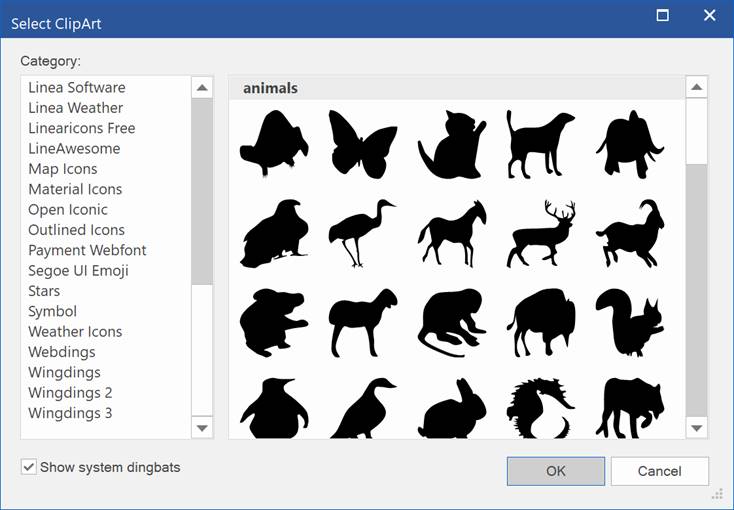Select the antlered deer silhouette
The image size is (734, 510).
(x=541, y=234)
